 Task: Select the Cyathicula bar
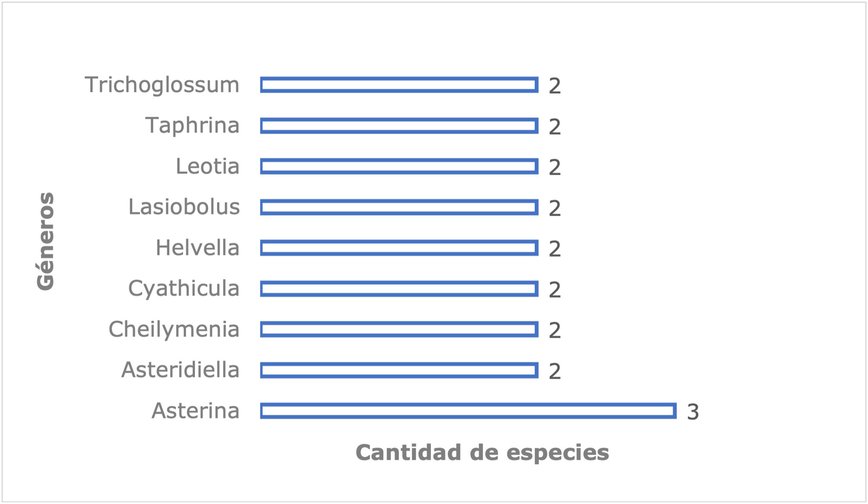pyautogui.click(x=399, y=289)
